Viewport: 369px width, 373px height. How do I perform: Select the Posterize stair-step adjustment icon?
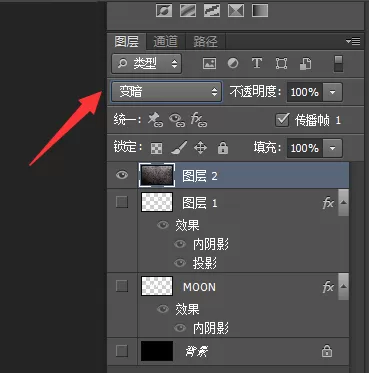(x=212, y=10)
